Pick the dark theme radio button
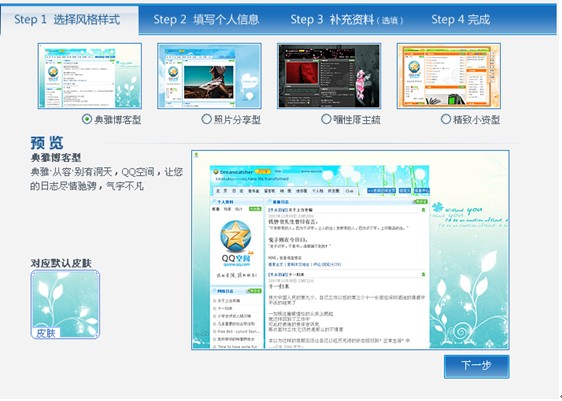Screen dimensions: 562x401 (326, 119)
